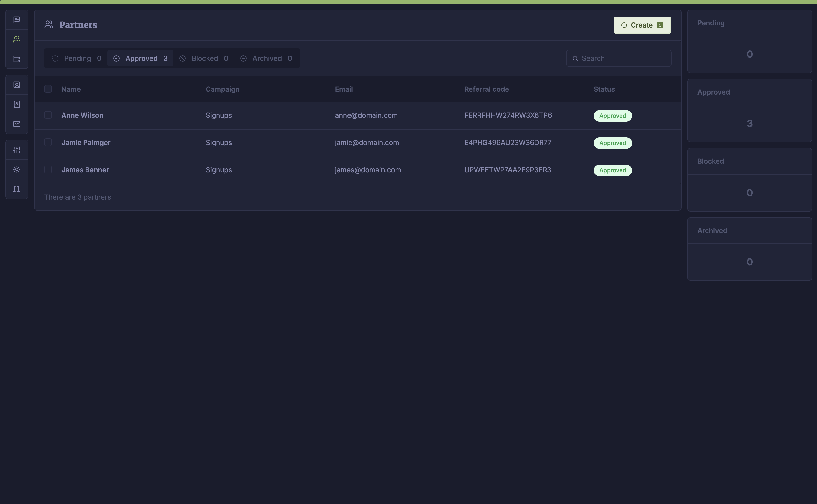Click Anne Wilson's Approved status badge
Image resolution: width=817 pixels, height=504 pixels.
tap(612, 116)
